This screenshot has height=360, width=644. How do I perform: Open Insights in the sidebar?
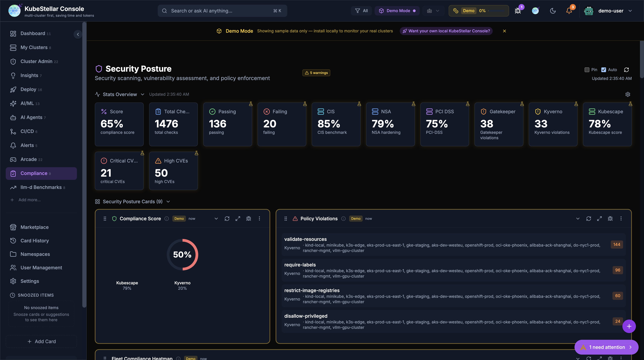[x=29, y=76]
